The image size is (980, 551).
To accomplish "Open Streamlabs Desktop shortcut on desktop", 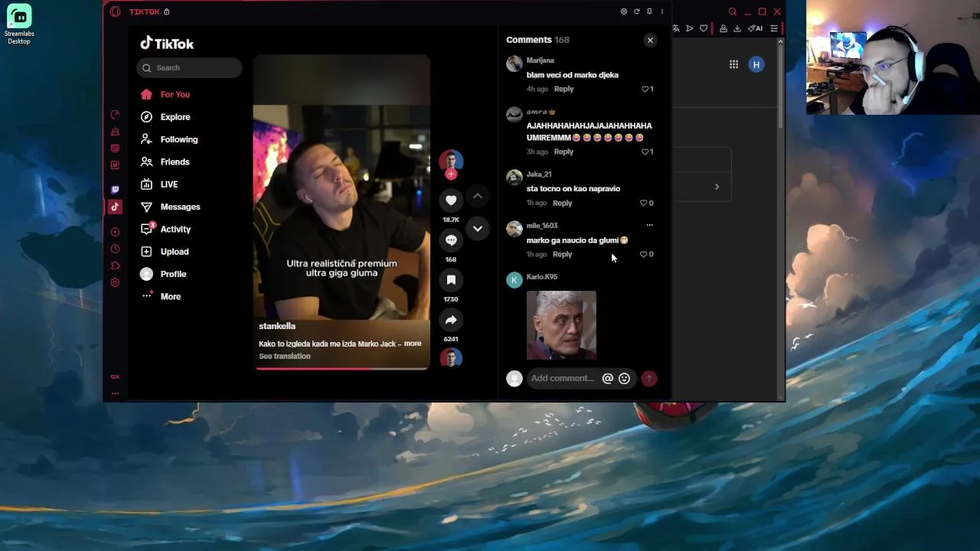I will pos(19,24).
